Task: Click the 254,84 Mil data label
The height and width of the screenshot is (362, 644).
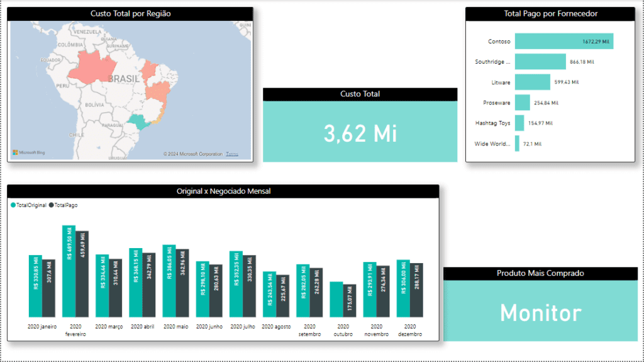Action: (546, 103)
